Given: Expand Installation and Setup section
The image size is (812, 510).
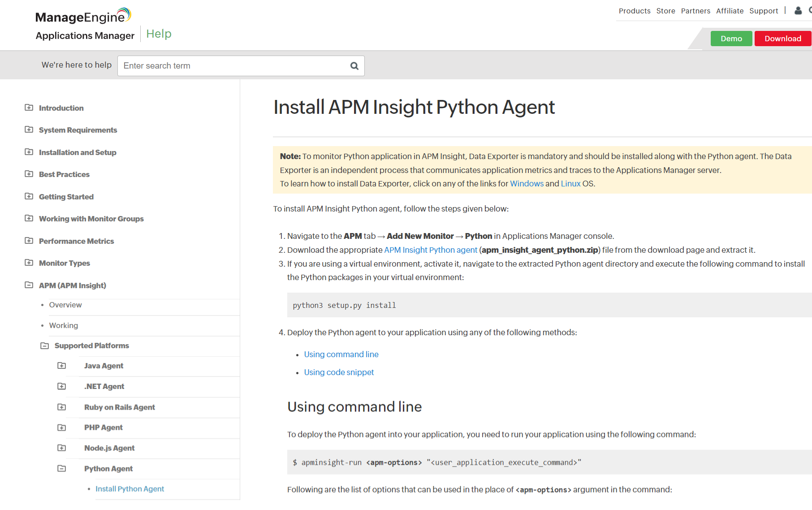Looking at the screenshot, I should point(29,152).
